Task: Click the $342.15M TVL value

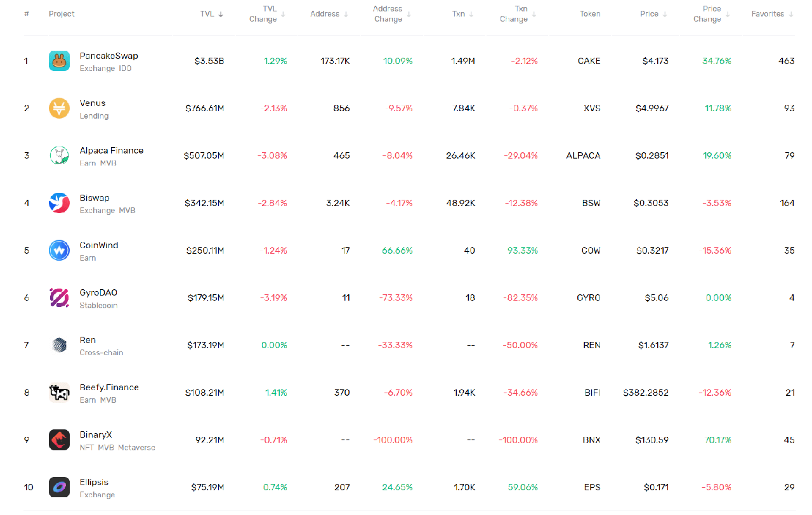Action: coord(204,203)
